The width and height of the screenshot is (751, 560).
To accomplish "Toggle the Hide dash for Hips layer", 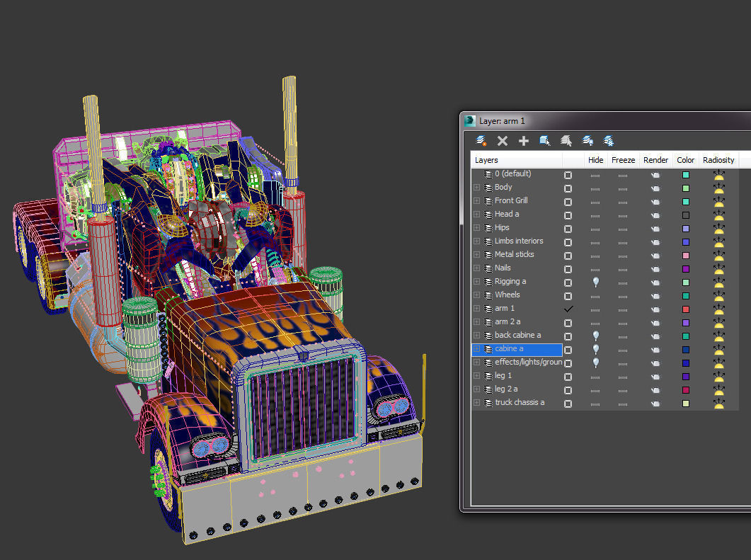I will click(x=595, y=229).
